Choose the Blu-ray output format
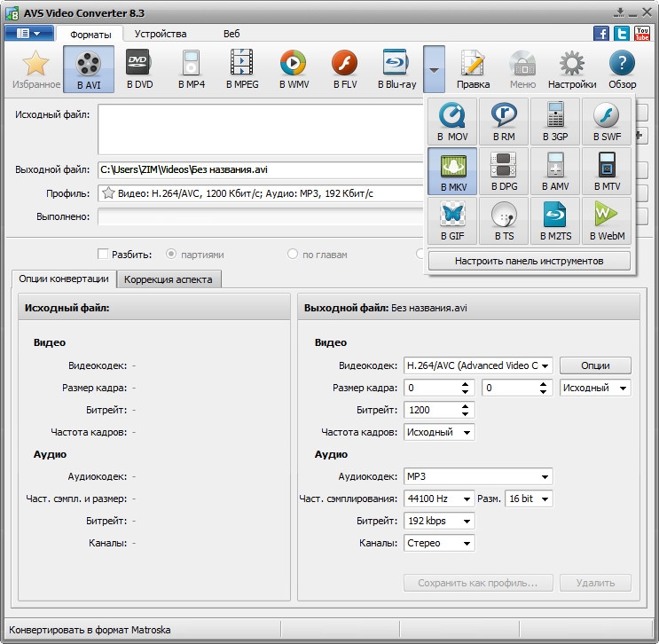The image size is (659, 644). [396, 69]
